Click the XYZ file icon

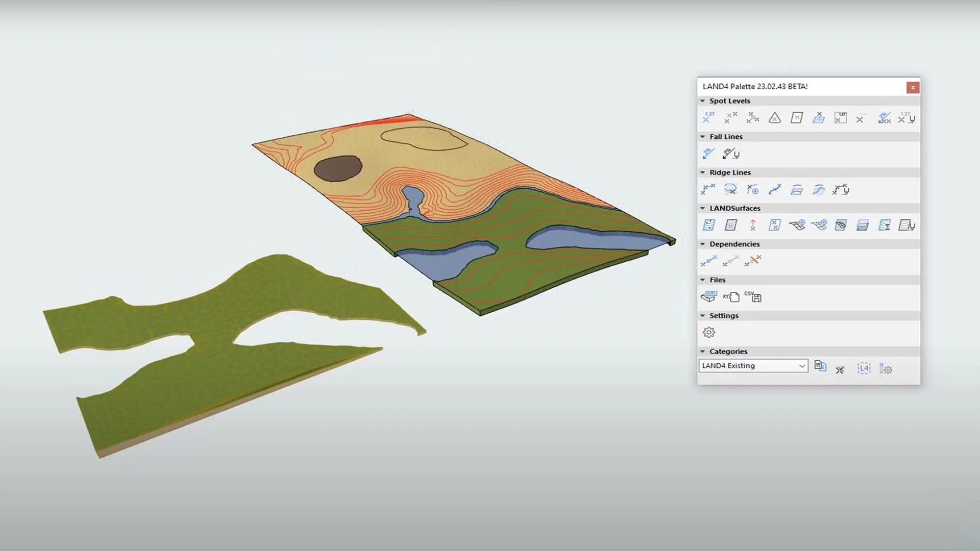pos(730,296)
